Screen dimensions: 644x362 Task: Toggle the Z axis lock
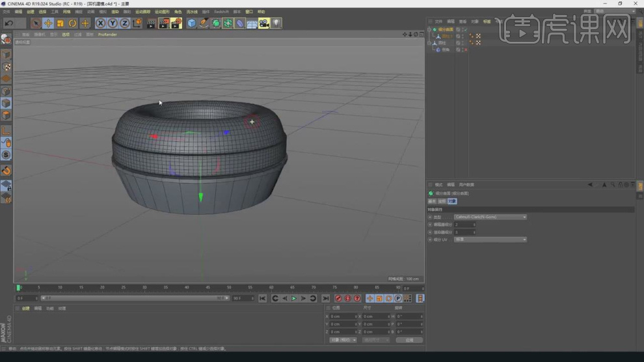pyautogui.click(x=124, y=23)
